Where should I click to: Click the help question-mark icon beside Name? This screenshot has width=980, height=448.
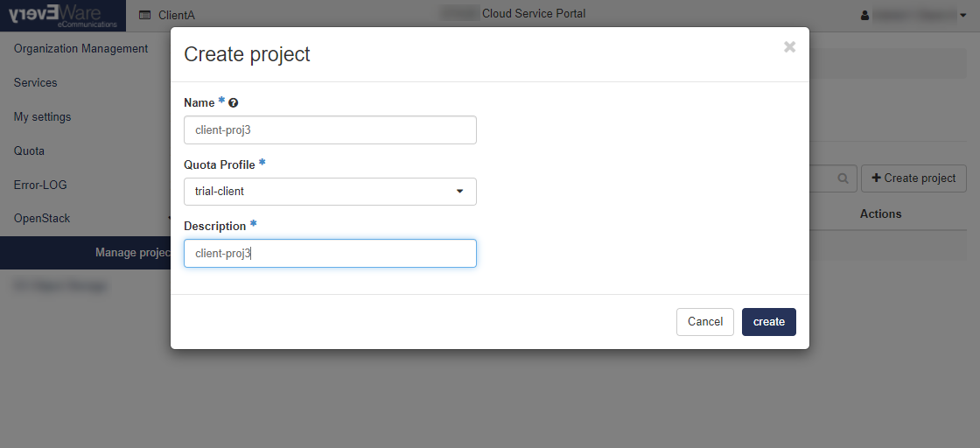click(233, 102)
